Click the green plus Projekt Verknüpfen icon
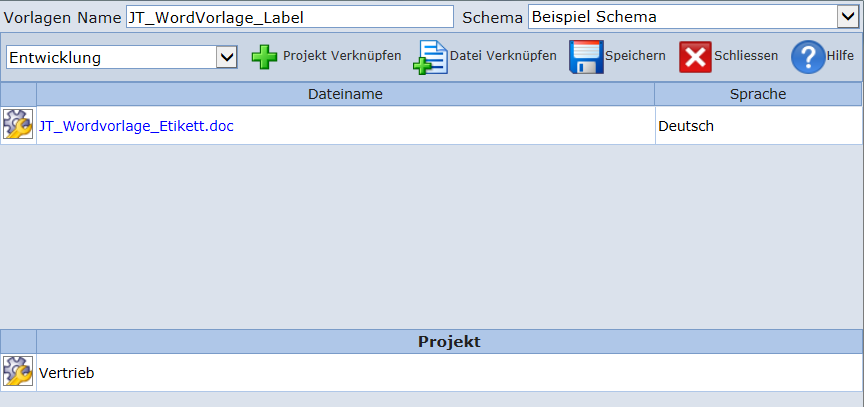 coord(264,57)
